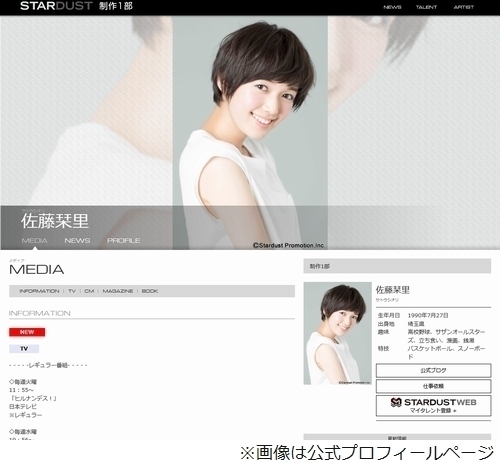Image resolution: width=500 pixels, height=460 pixels.
Task: Click the ◇毎週火曜 schedule entry
Action: click(x=23, y=382)
